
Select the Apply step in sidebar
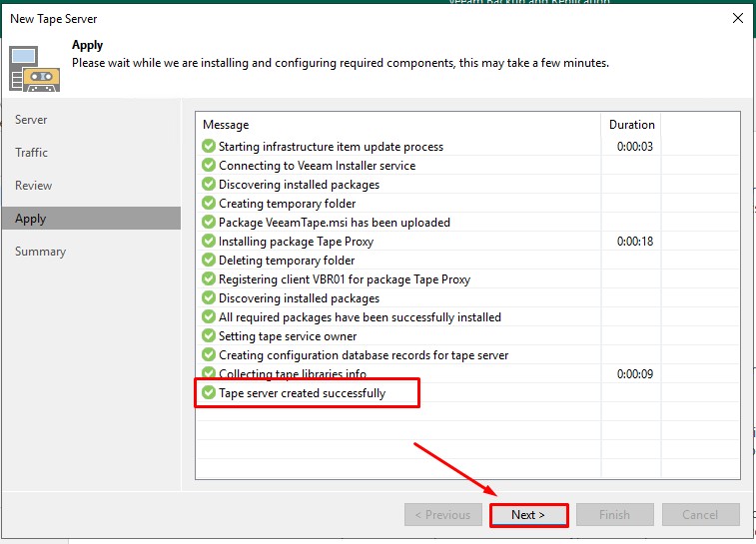30,219
